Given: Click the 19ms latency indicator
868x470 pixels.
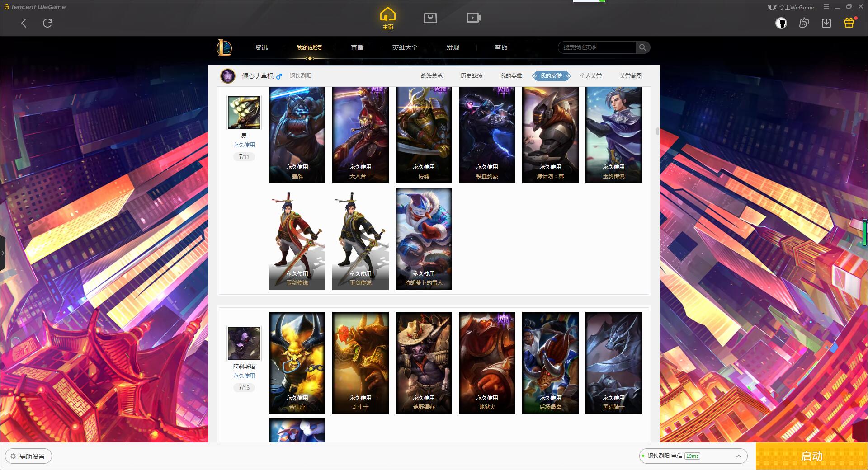Looking at the screenshot, I should (x=692, y=456).
